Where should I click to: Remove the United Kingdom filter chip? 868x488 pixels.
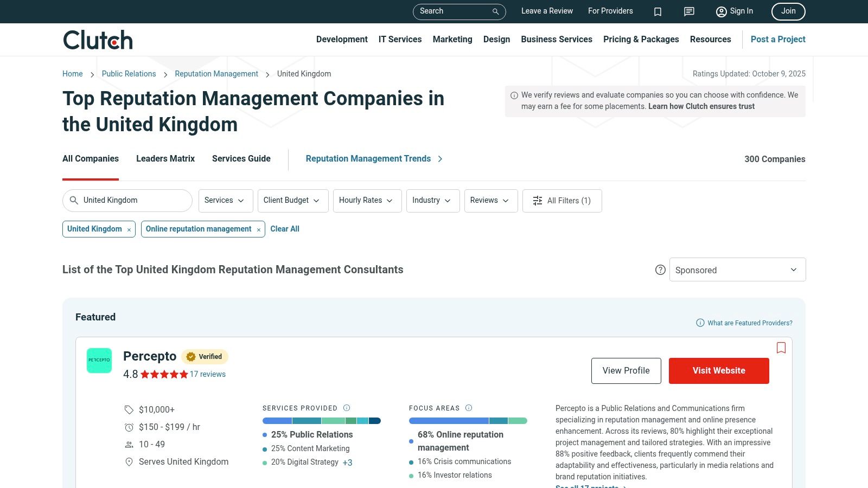(x=129, y=230)
